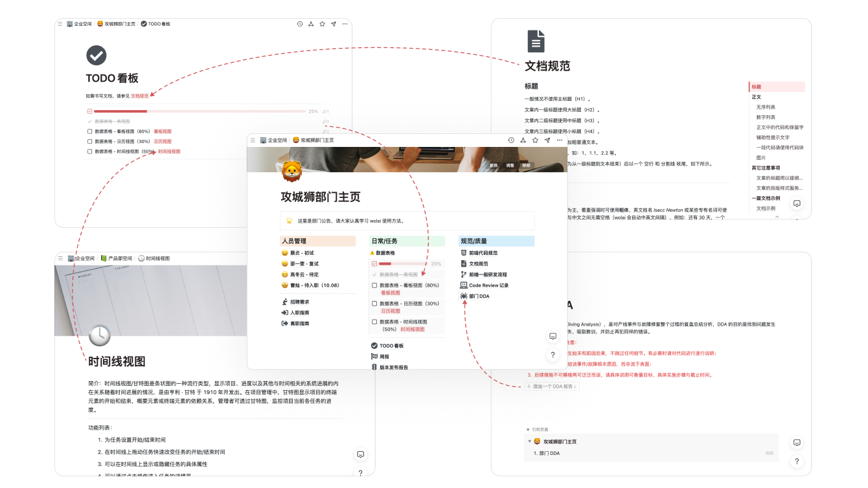Click the lion emoji page icon on 攻城狮部门主页
Viewport: 868px width, 488px height.
(292, 171)
